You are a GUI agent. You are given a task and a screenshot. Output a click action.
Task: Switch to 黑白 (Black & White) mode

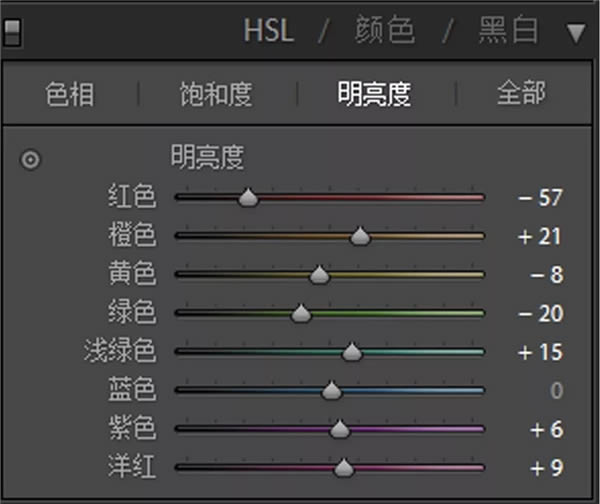(x=508, y=32)
